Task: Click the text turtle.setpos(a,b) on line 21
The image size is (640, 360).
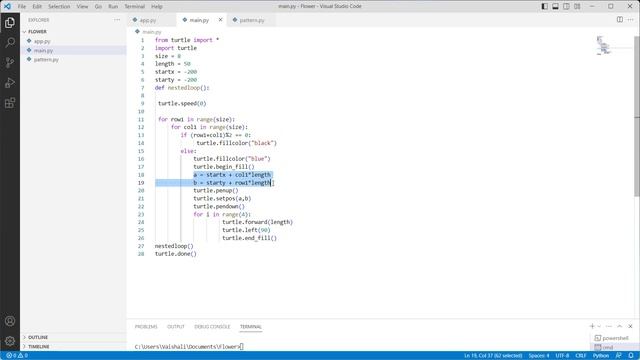Action: (x=222, y=198)
